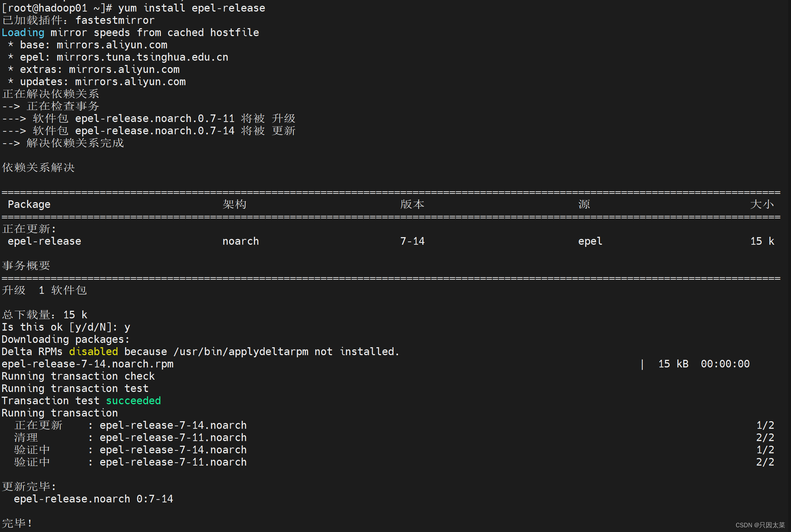The width and height of the screenshot is (791, 532).
Task: Click the '源' column header
Action: click(584, 204)
